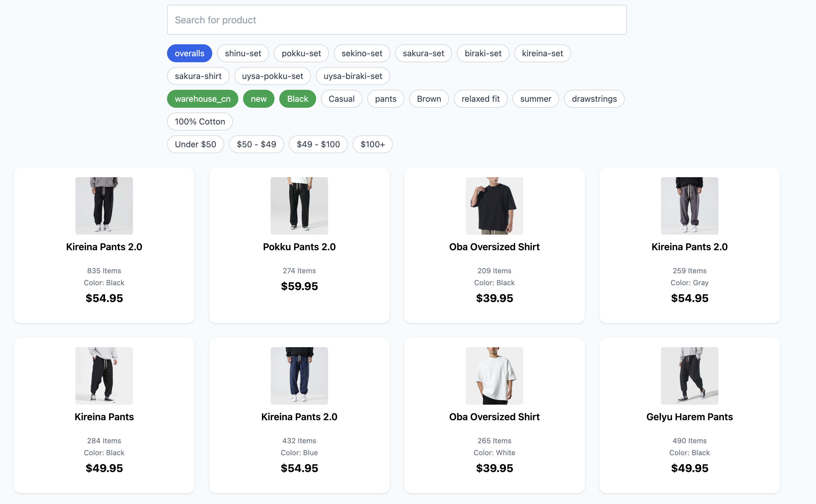The height and width of the screenshot is (504, 816).
Task: Click the 259 Items stock count
Action: pyautogui.click(x=690, y=271)
